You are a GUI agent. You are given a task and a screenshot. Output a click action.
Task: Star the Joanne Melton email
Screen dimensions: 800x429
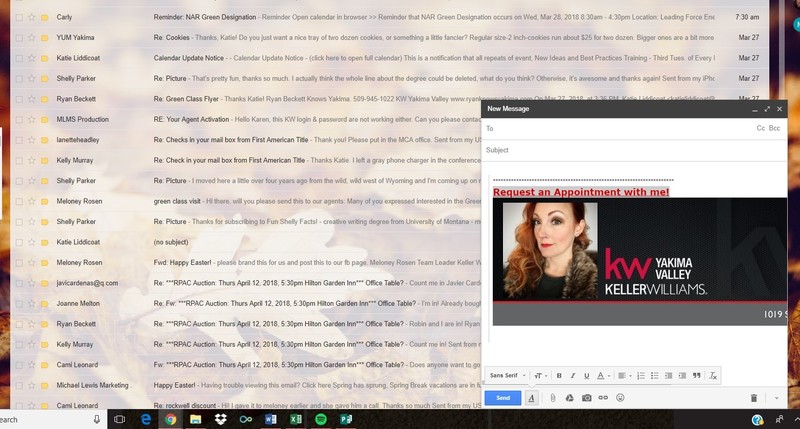click(32, 304)
